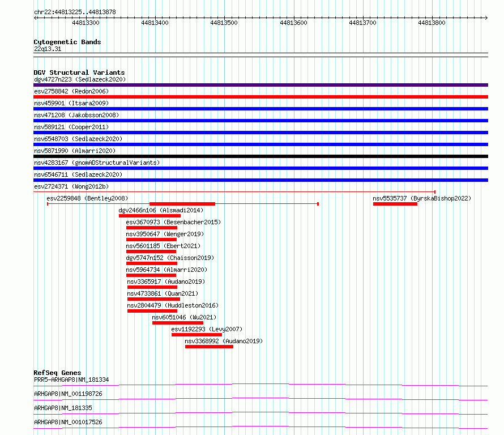Open nsv3365917 (Audano2019) variant

(x=166, y=282)
